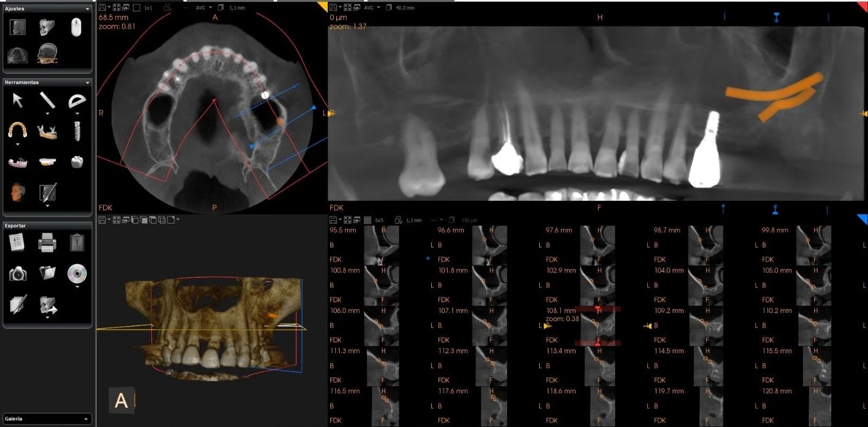
Task: Select the dental arch panoramic curve tool
Action: coord(17,131)
